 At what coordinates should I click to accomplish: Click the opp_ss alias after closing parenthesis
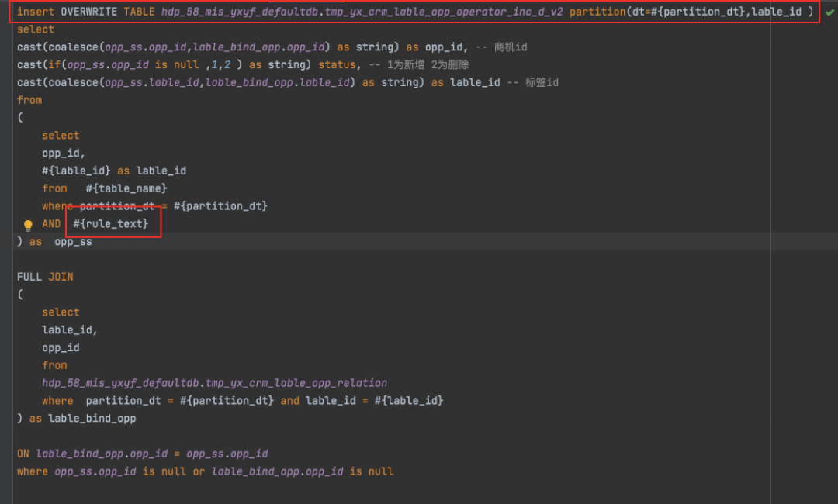(x=73, y=242)
